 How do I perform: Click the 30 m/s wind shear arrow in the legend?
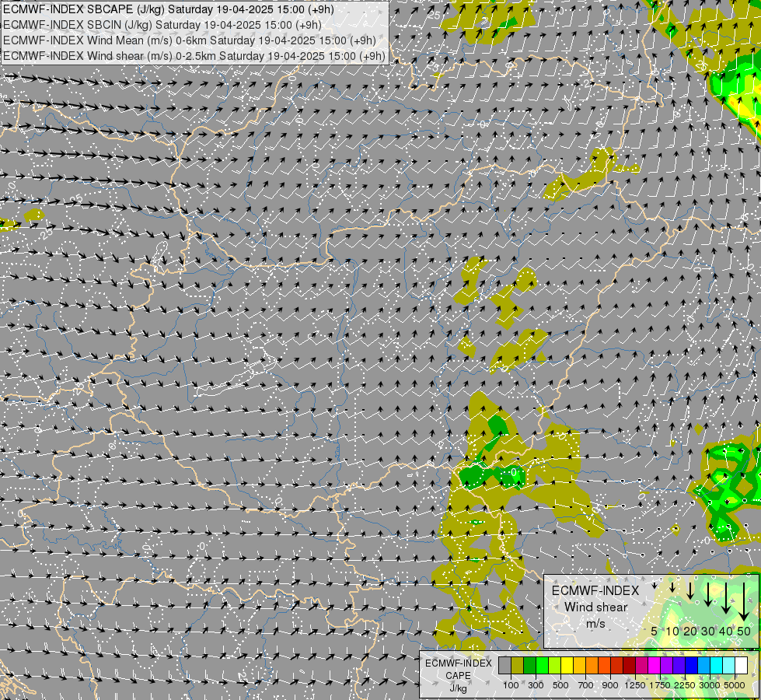coord(708,594)
